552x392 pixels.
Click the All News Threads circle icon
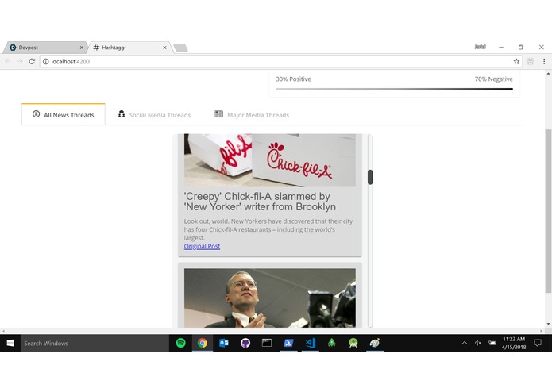pyautogui.click(x=36, y=114)
